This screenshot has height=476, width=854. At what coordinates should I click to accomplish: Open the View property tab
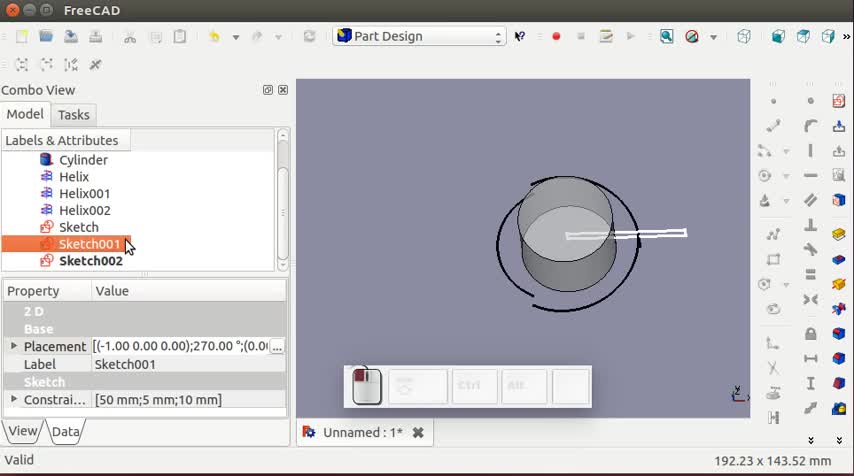coord(22,431)
